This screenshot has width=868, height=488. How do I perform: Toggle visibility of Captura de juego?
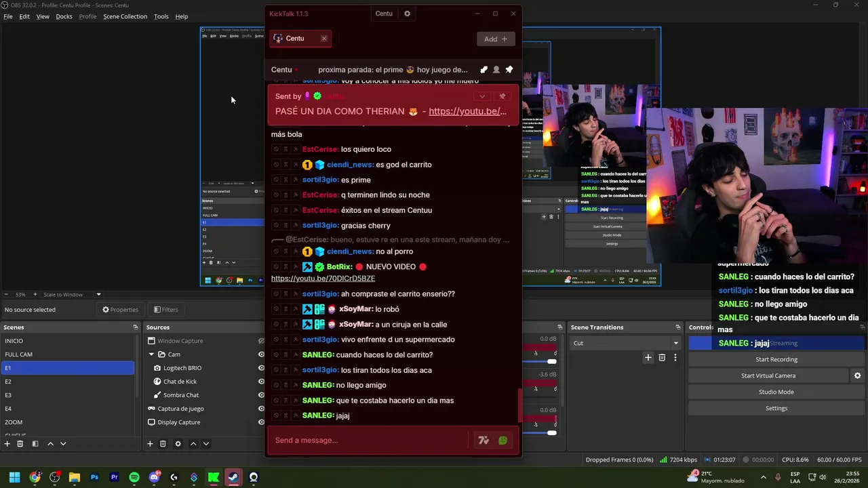[x=261, y=409]
